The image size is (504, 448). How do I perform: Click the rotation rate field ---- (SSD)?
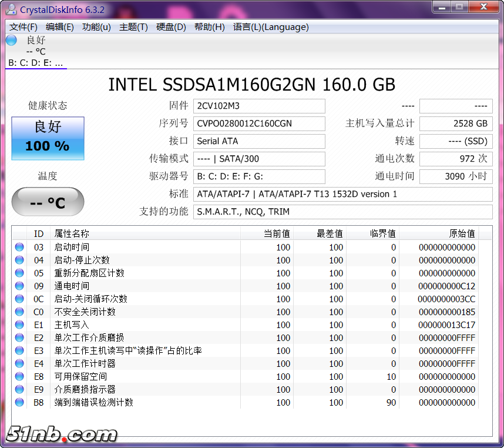coord(456,142)
